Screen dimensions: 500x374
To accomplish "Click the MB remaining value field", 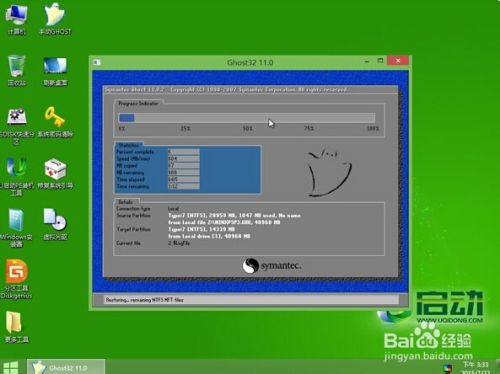I will click(x=184, y=173).
